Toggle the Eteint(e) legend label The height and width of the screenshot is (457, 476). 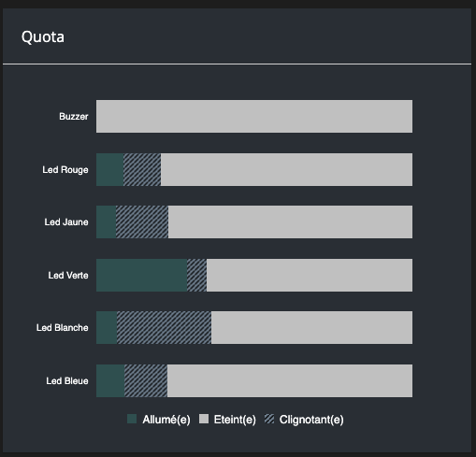[235, 420]
